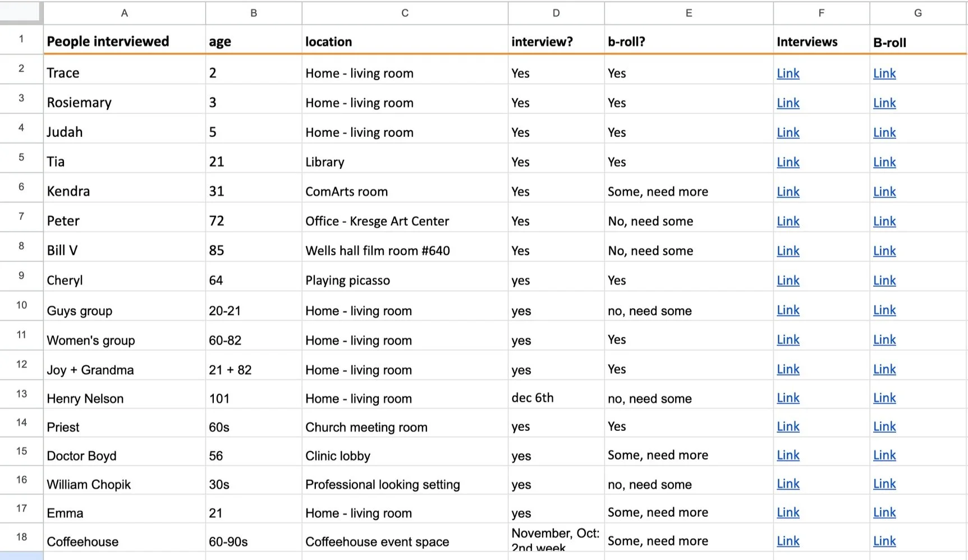Open Henry Nelson's Interviews link
This screenshot has width=968, height=560.
point(788,398)
